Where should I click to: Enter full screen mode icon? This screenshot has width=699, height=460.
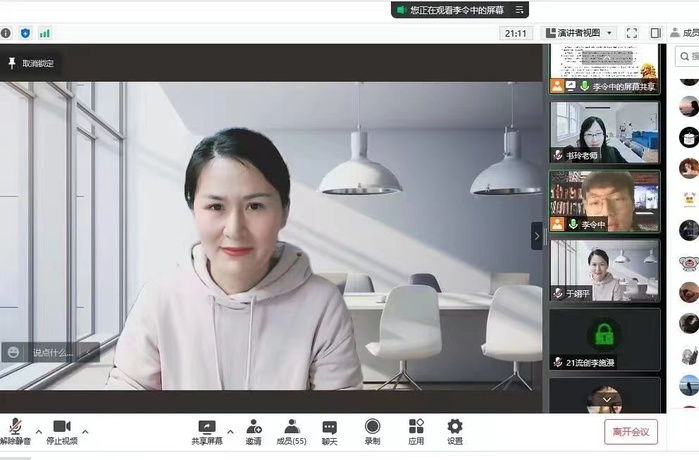click(x=632, y=33)
